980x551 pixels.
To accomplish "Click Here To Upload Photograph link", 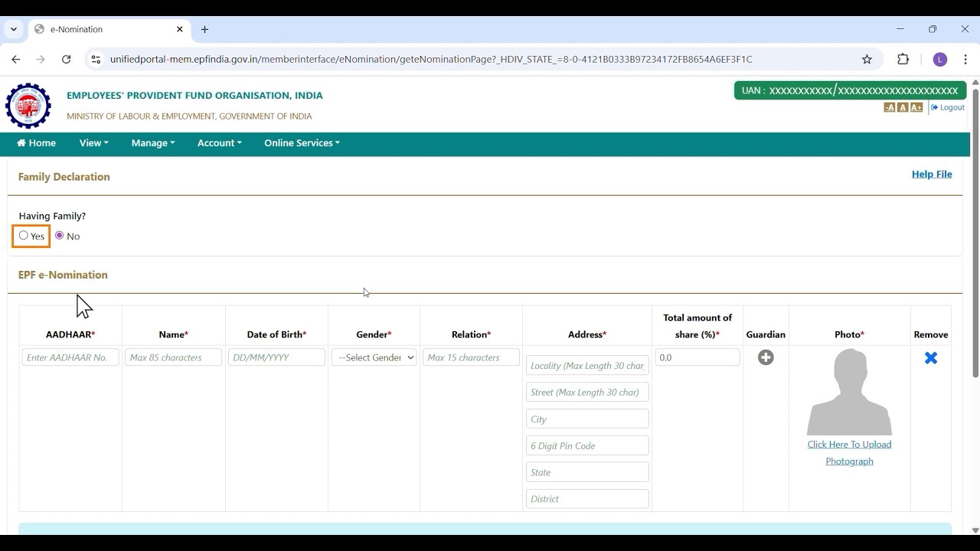I will 849,453.
